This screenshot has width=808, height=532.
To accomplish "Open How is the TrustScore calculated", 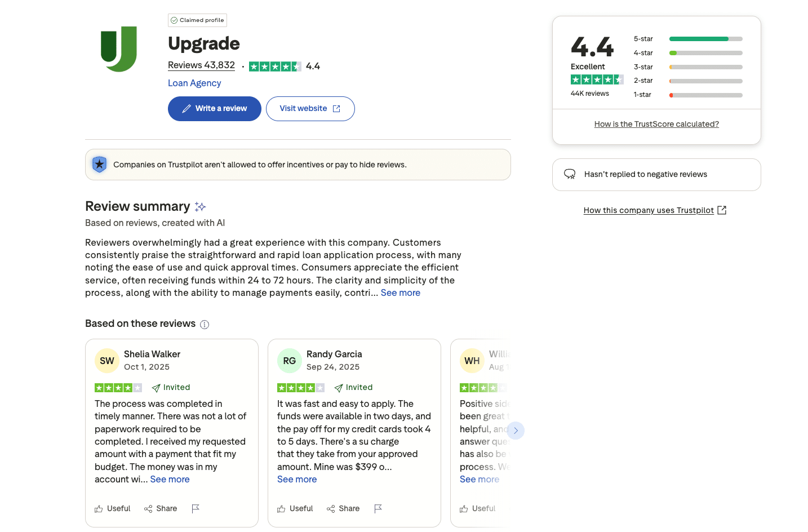I will pos(656,123).
